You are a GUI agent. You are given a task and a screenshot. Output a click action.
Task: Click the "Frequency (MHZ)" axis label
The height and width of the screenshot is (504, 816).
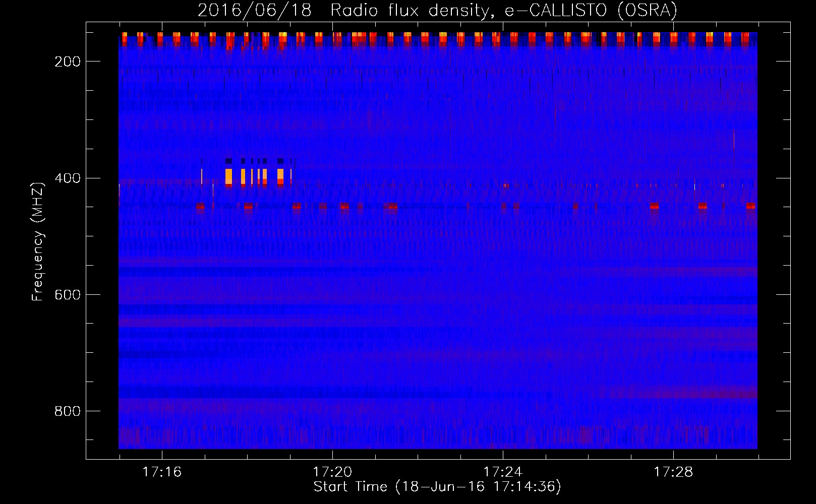tap(38, 241)
